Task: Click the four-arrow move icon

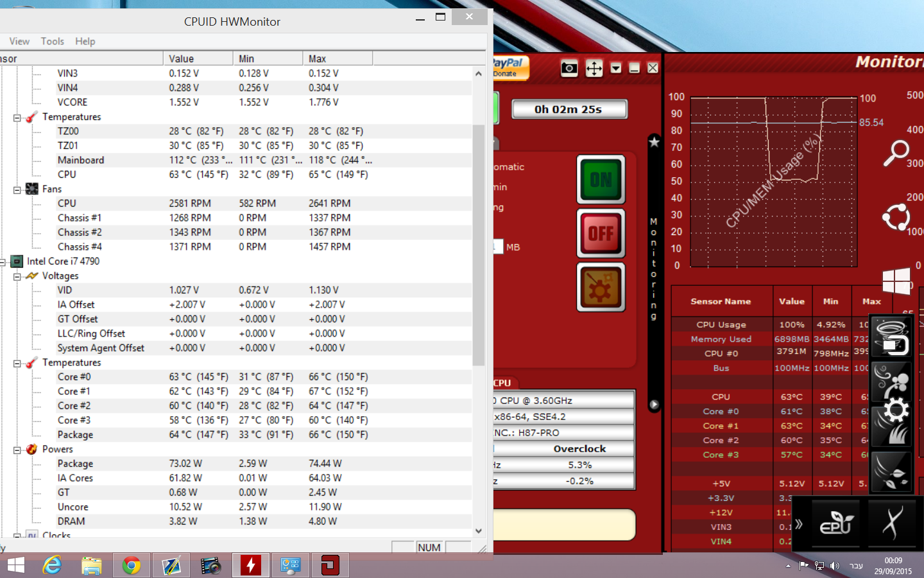Action: coord(594,68)
